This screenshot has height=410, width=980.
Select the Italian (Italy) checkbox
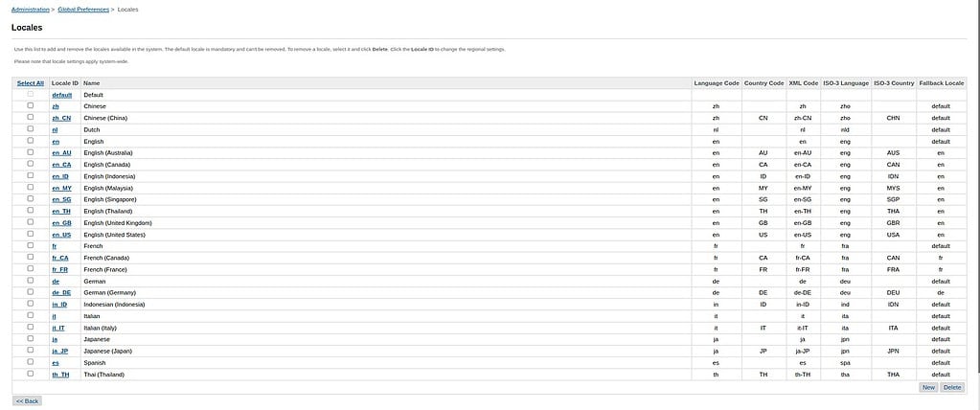pyautogui.click(x=30, y=328)
